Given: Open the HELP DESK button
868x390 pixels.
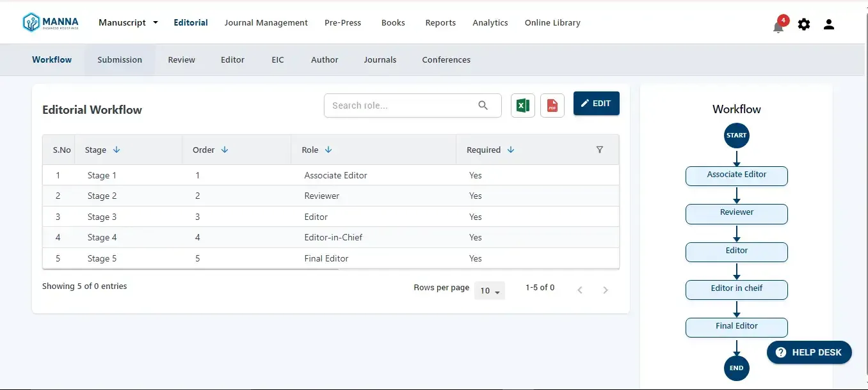Looking at the screenshot, I should click(809, 352).
